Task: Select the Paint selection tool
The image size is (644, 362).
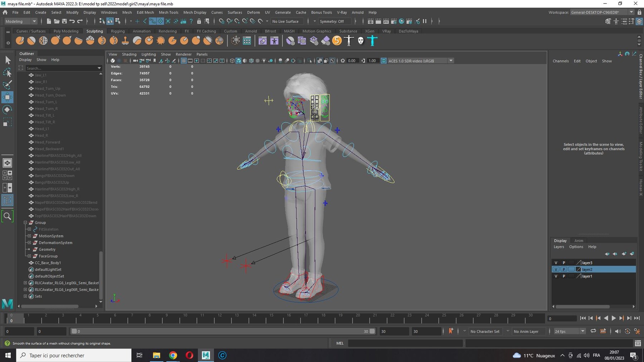Action: [x=7, y=85]
